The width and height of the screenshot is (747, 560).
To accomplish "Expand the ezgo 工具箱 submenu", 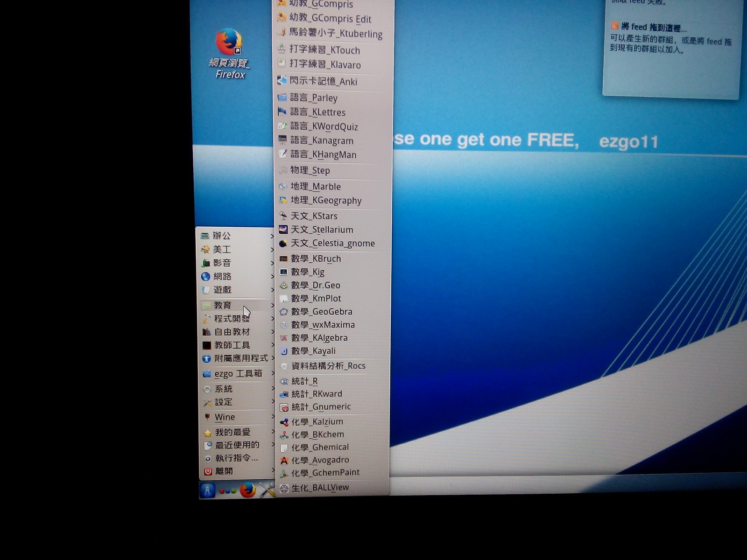I will (x=238, y=374).
